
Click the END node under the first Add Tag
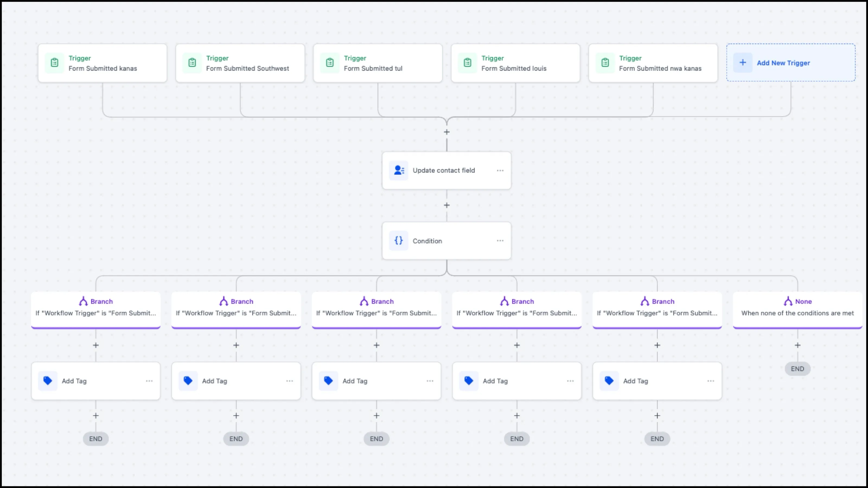tap(96, 439)
